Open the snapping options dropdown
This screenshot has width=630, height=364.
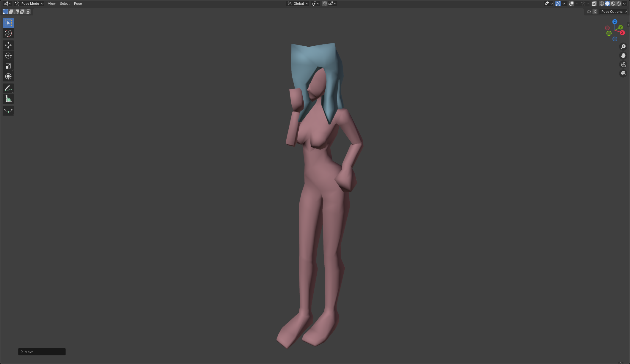click(x=332, y=4)
